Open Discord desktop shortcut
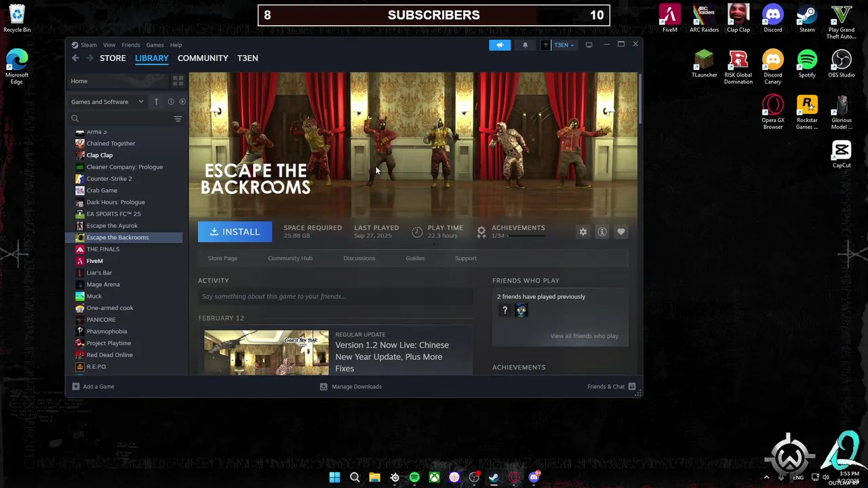The height and width of the screenshot is (488, 868). 772,19
